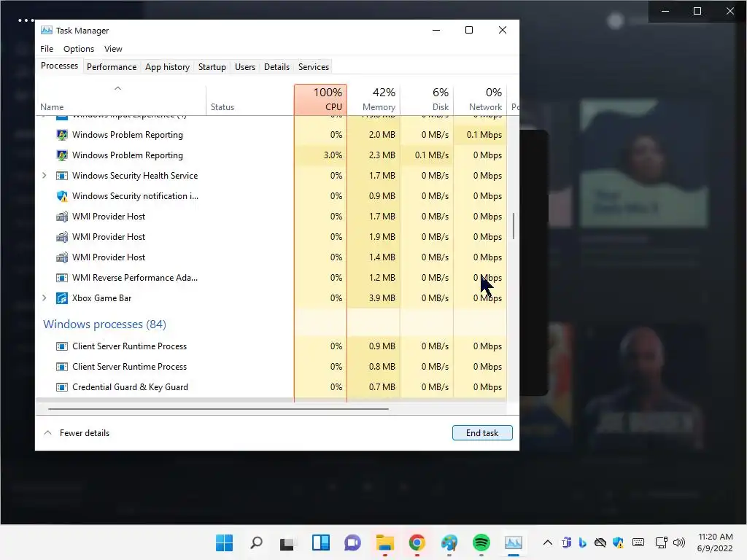Click the icon of WMI Provider Host using 1.4 MB

tap(62, 257)
